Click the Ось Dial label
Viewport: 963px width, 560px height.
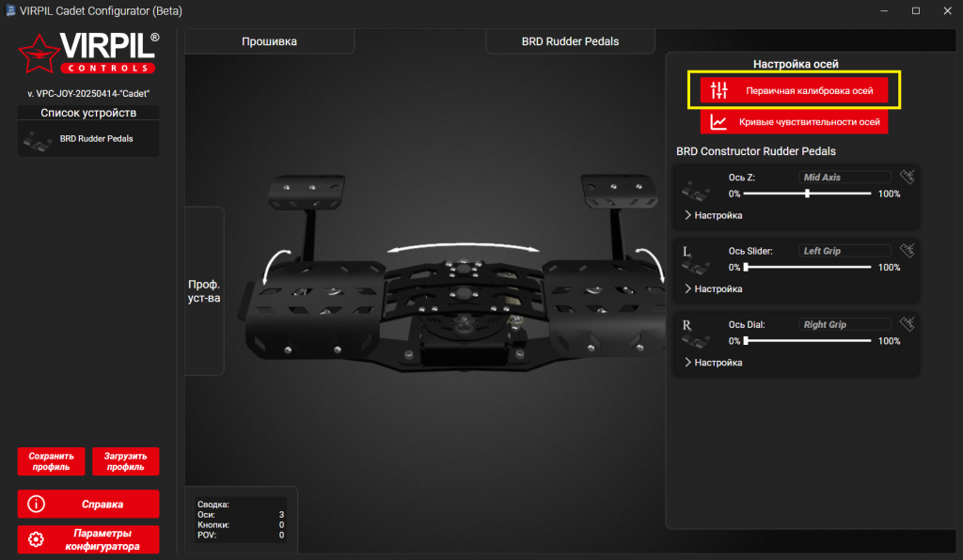(x=747, y=324)
